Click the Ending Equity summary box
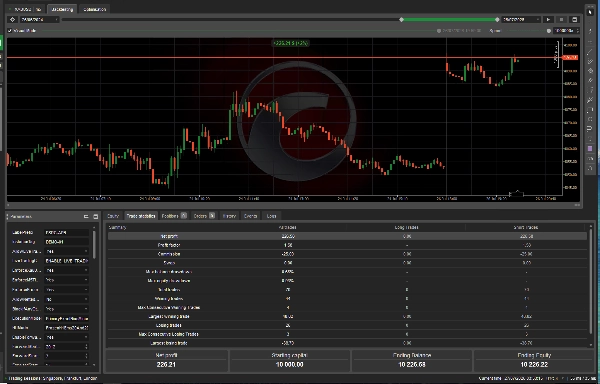The height and width of the screenshot is (384, 600). (534, 360)
